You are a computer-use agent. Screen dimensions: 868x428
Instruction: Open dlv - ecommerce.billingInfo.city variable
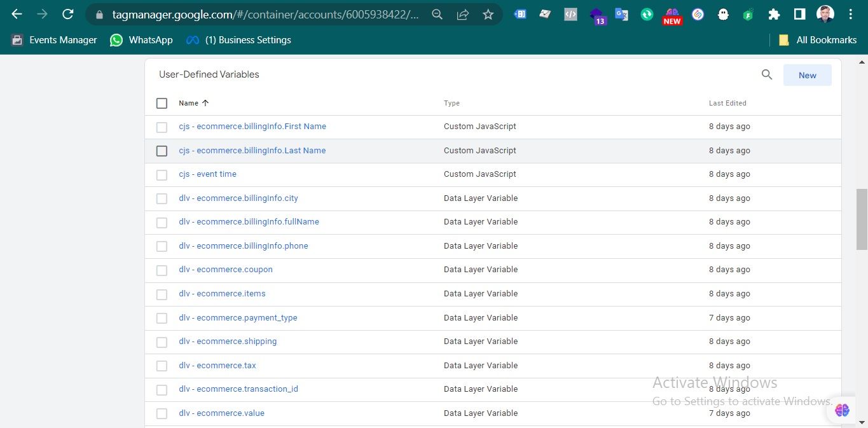point(238,198)
